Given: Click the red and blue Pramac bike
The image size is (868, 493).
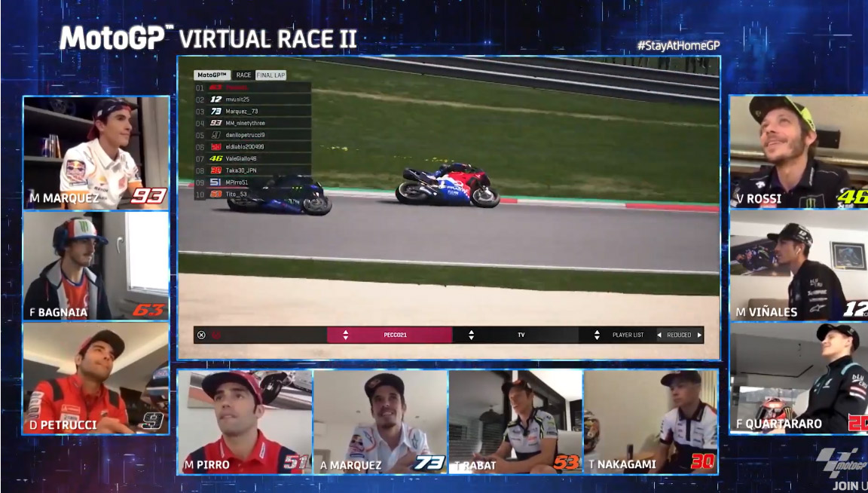Looking at the screenshot, I should (448, 185).
